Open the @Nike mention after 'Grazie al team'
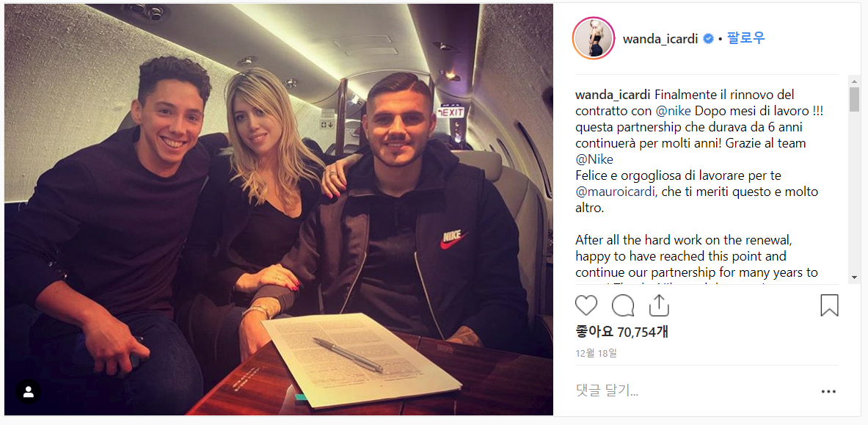The width and height of the screenshot is (868, 425). tap(594, 159)
